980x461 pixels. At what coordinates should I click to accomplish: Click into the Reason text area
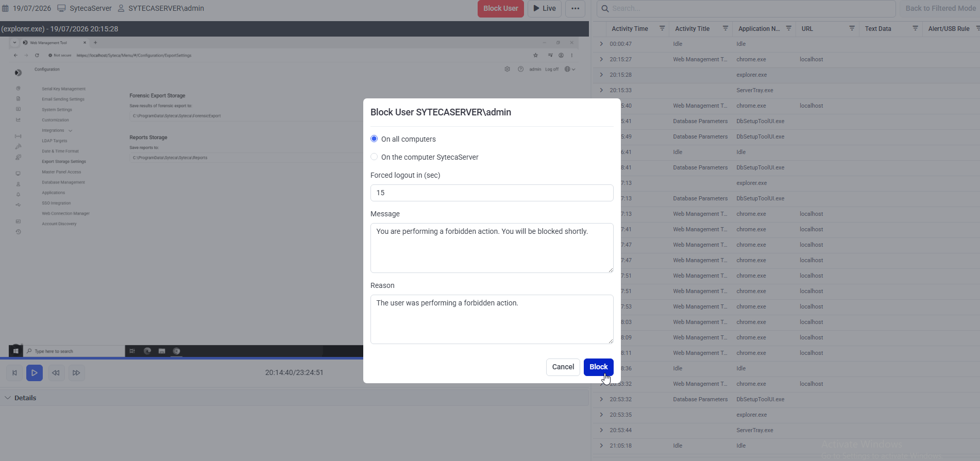coord(492,319)
